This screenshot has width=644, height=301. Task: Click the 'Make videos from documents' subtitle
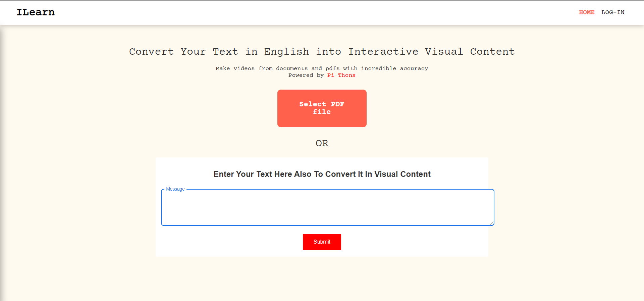point(322,68)
